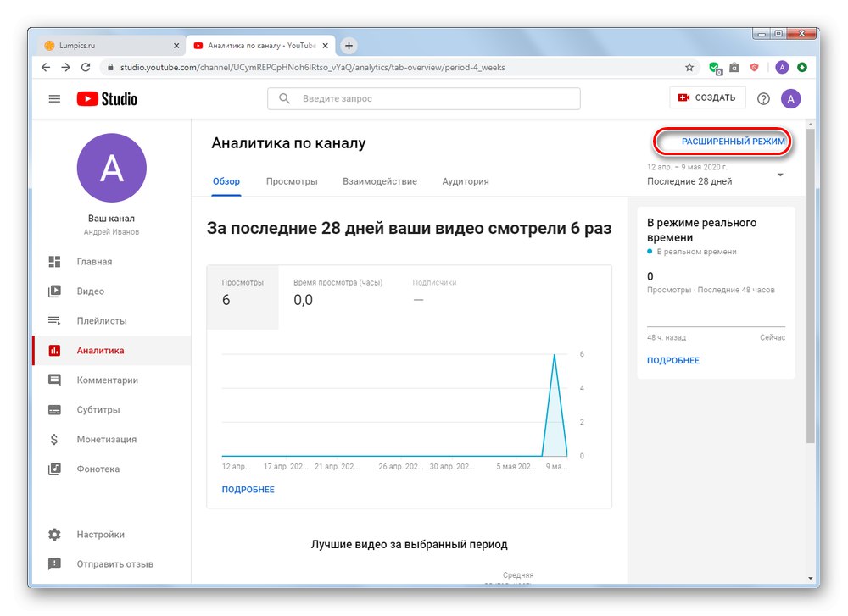Bookmark the page with star icon

point(689,68)
